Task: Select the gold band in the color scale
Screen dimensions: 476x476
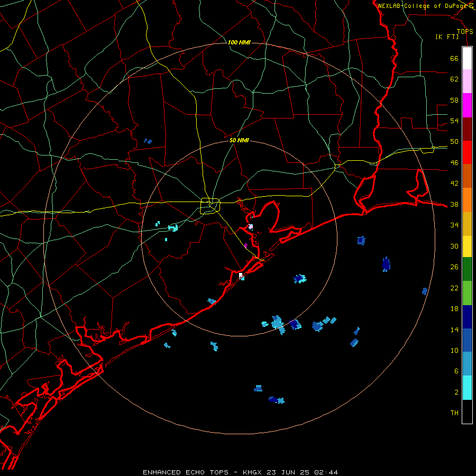Action: pos(467,224)
